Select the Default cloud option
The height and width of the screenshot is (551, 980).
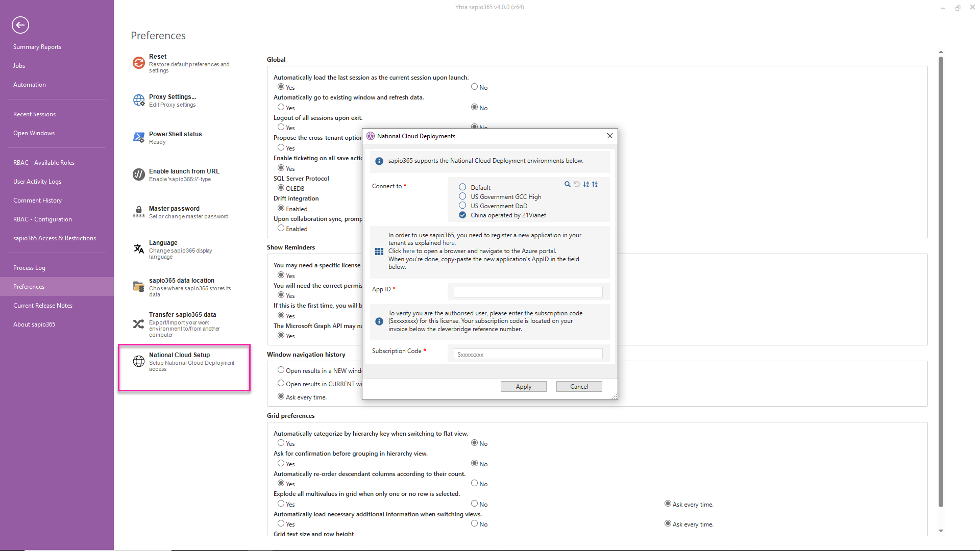[x=462, y=187]
